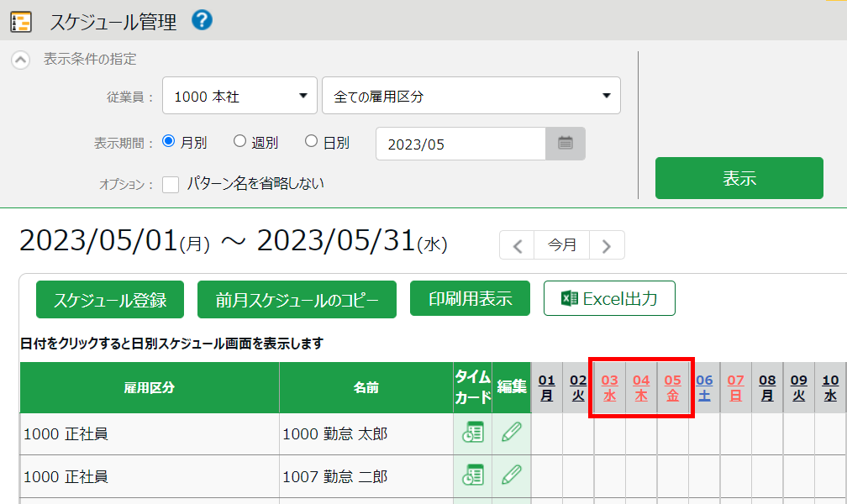
Task: Open daily schedule for 06 土
Action: [704, 387]
